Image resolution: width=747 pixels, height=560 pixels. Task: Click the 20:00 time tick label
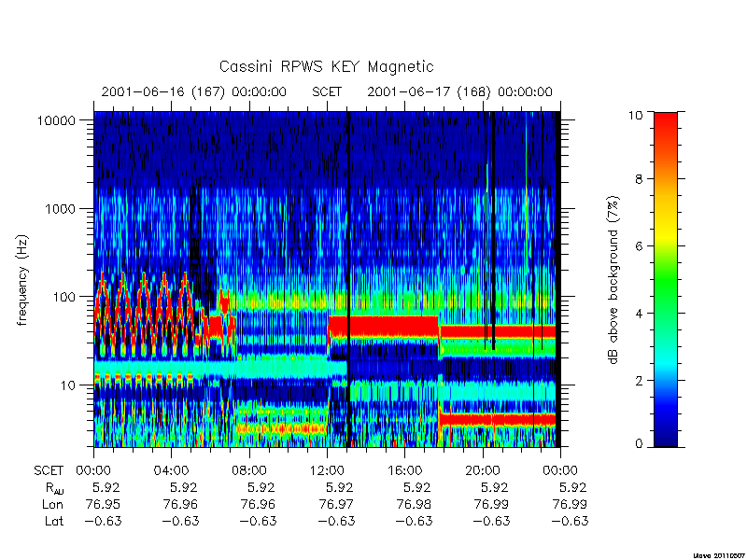[482, 471]
